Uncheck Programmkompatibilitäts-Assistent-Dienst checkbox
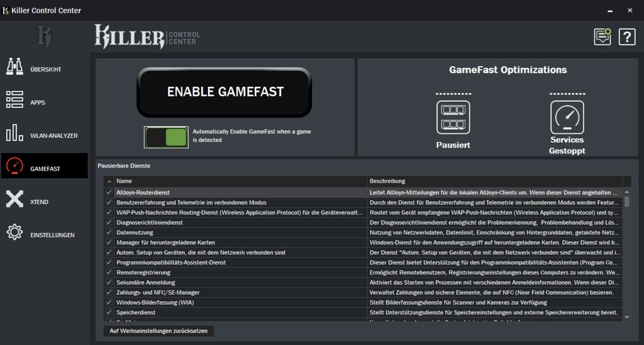The image size is (644, 345). tap(109, 262)
